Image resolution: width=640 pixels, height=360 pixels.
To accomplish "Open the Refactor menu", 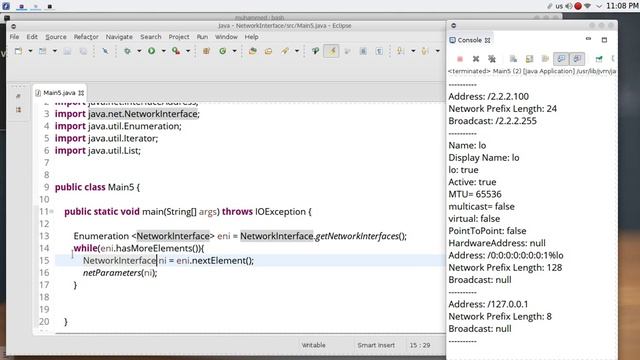I will 86,37.
